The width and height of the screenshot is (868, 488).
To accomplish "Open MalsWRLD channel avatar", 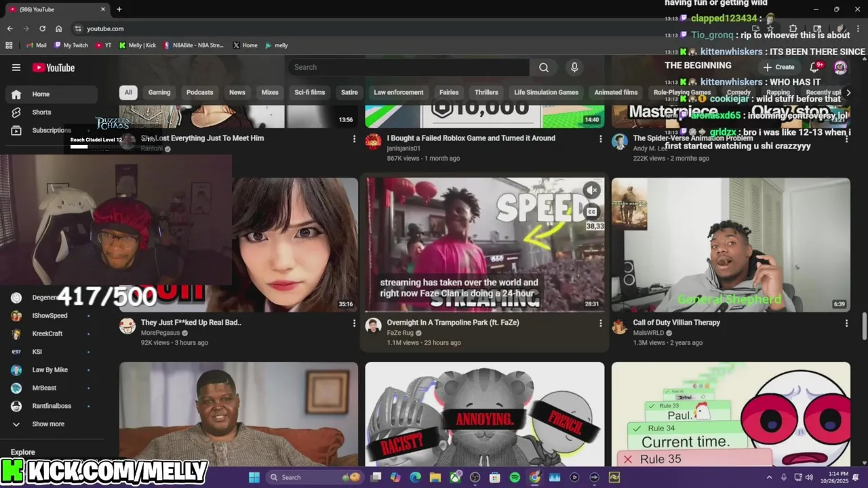I will [x=619, y=326].
